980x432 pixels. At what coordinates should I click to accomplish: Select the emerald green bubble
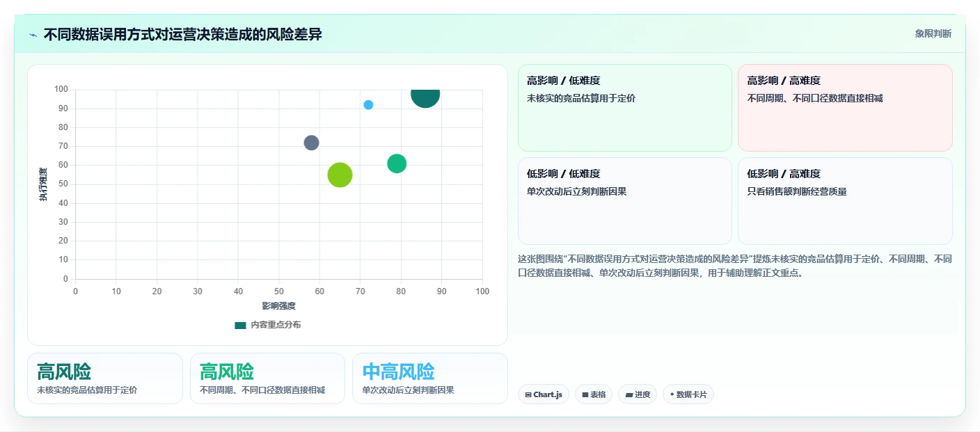pyautogui.click(x=397, y=163)
